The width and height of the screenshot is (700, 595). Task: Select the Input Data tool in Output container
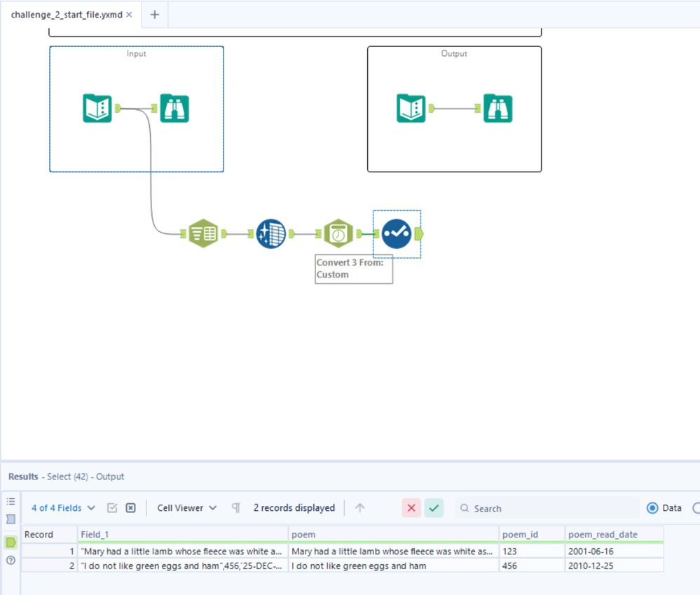[x=411, y=108]
